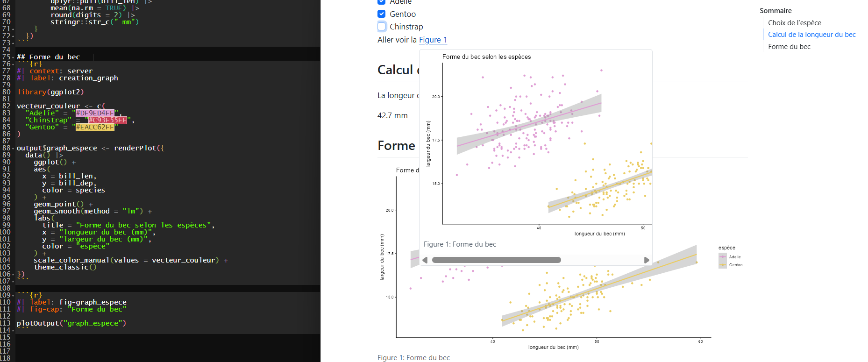Click the pink #DF9ED4FF color swatch
Viewport: 868px width, 362px height.
point(95,113)
